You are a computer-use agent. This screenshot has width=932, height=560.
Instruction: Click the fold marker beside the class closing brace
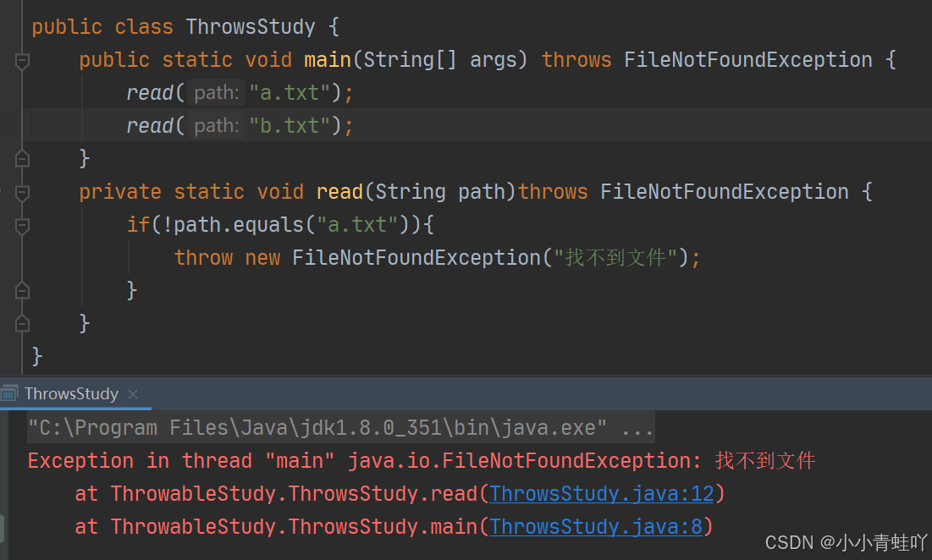[x=22, y=323]
